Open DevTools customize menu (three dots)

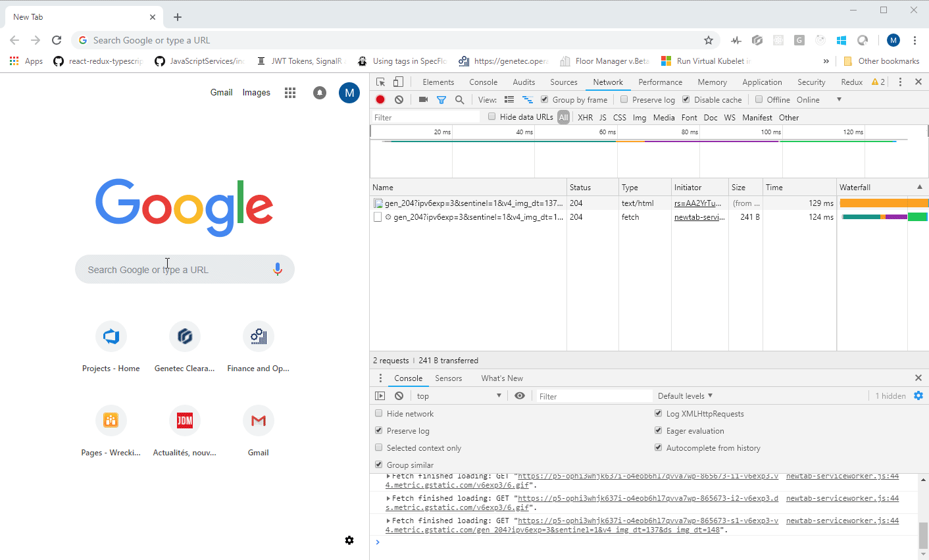pos(900,82)
